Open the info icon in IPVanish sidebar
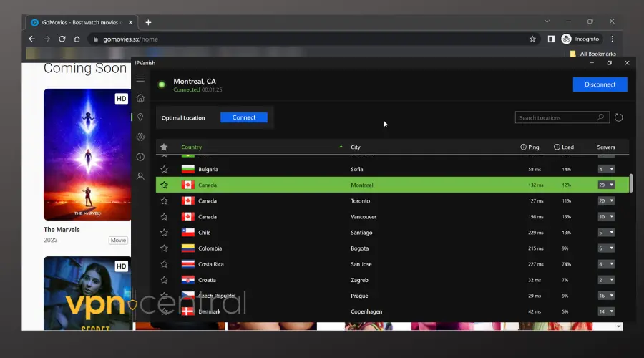Viewport: 644px width, 358px height. (140, 157)
